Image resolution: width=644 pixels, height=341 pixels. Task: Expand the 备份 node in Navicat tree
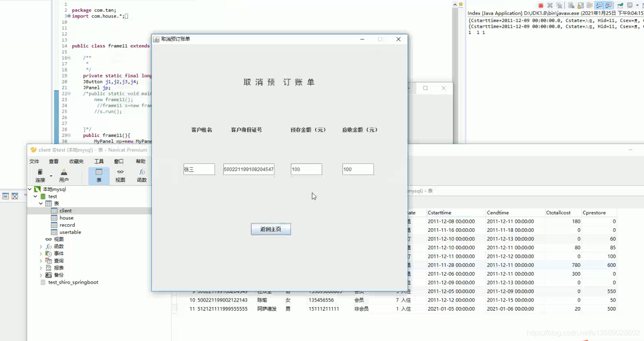click(41, 275)
